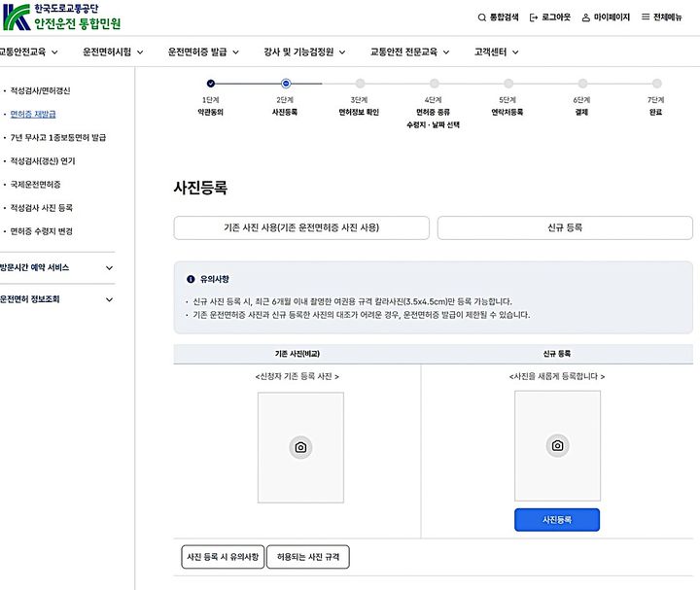Open 적성검사/면허갱신 in sidebar
The height and width of the screenshot is (590, 700).
pyautogui.click(x=40, y=90)
